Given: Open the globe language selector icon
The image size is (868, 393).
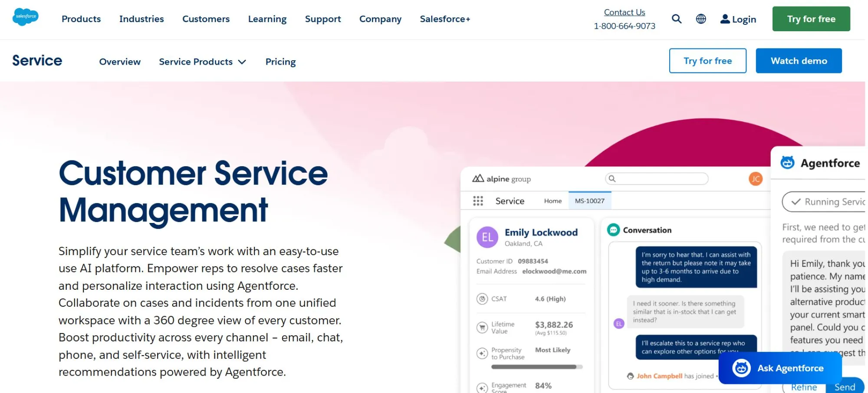Looking at the screenshot, I should 701,19.
